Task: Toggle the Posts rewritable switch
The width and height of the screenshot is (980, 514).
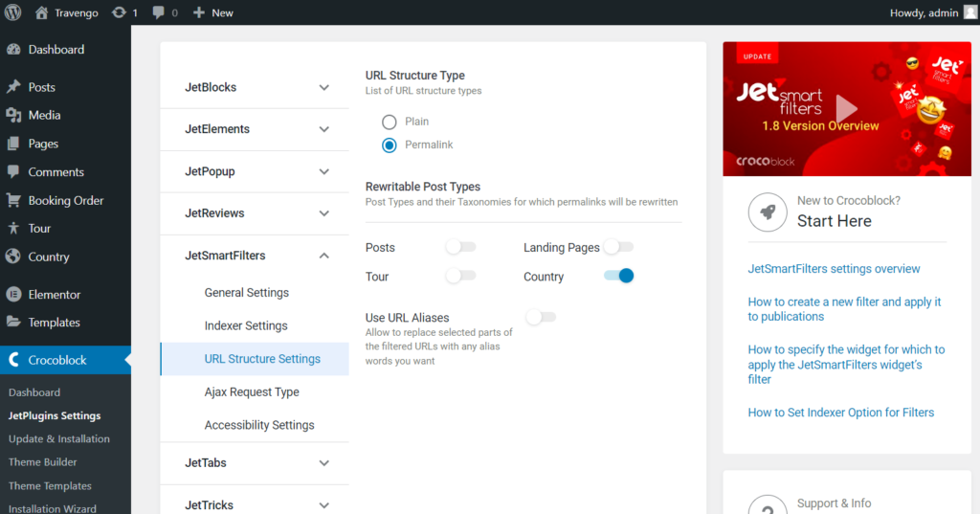Action: point(461,247)
